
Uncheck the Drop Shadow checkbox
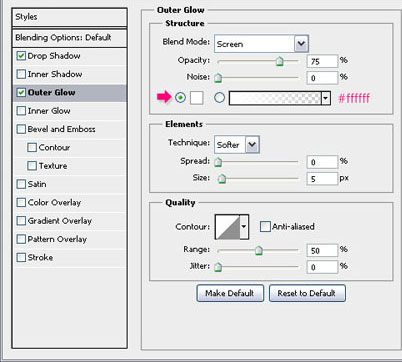click(x=21, y=56)
